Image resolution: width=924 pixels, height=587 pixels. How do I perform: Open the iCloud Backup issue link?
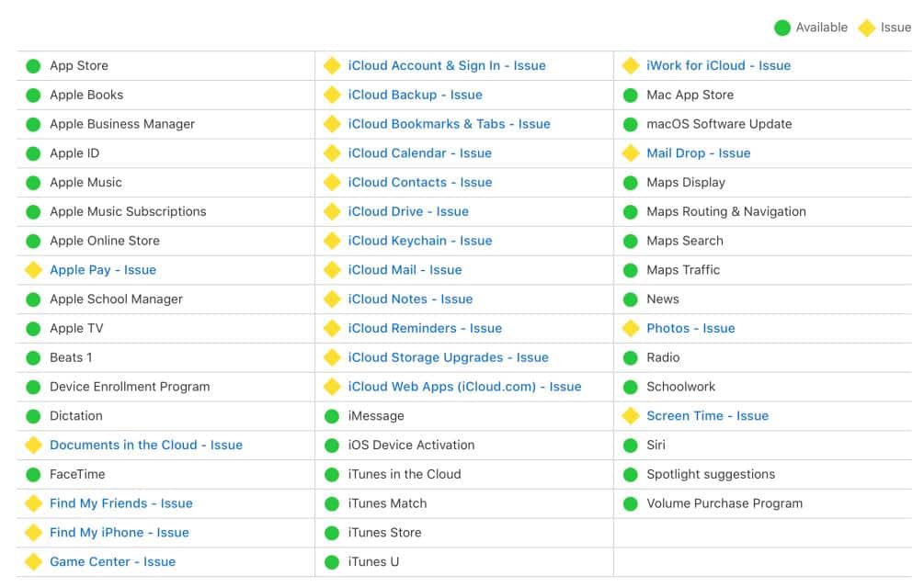point(415,95)
